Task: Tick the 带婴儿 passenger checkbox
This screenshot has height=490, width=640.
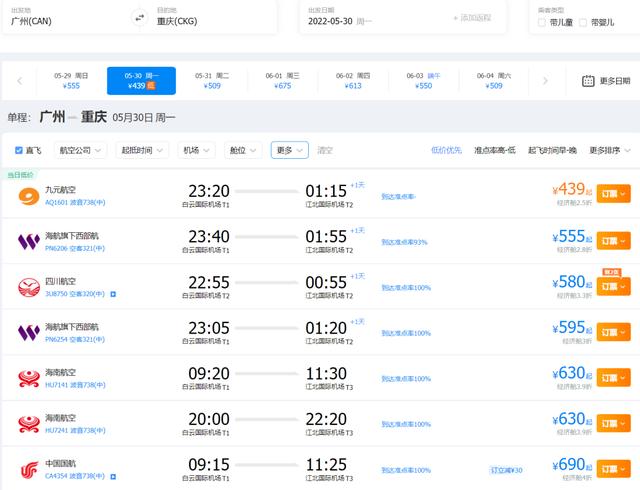Action: [x=583, y=21]
